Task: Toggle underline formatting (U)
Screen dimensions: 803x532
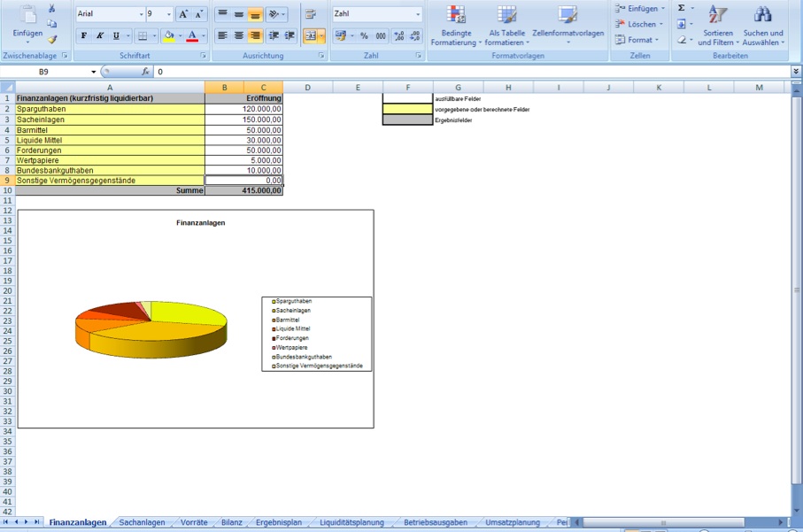Action: [116, 35]
